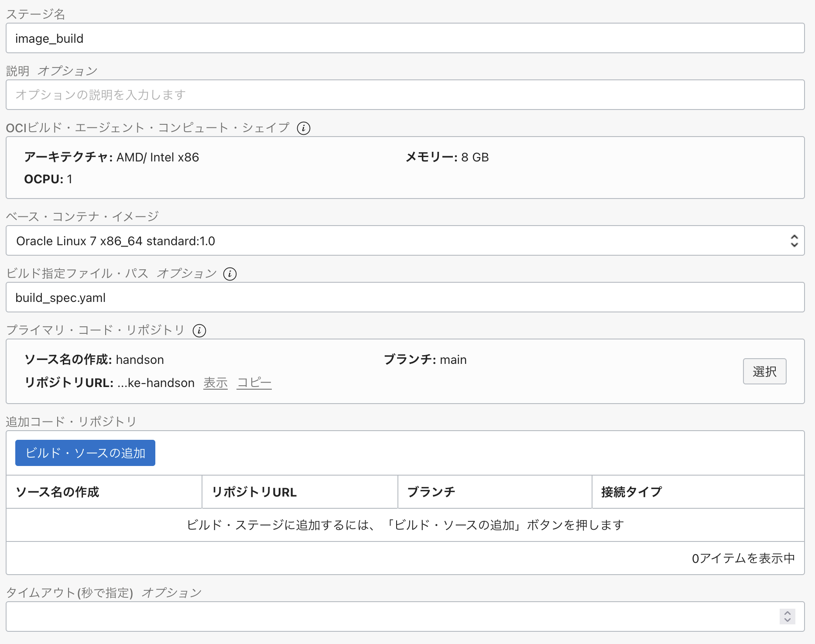Screen dimensions: 815x644
Task: Click the コピー link for repository URL
Action: coord(254,383)
